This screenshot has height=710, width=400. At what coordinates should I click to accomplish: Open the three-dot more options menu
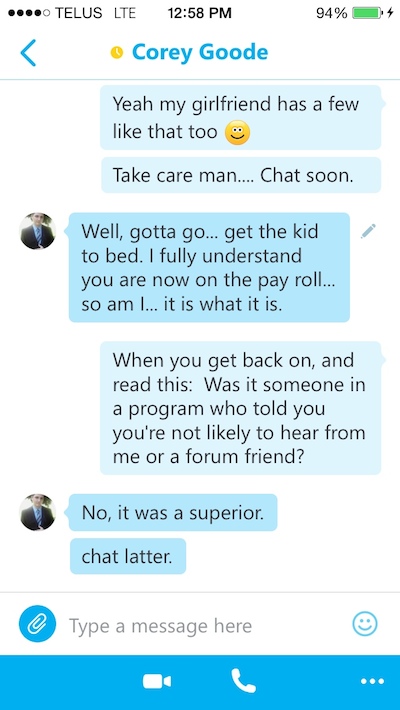click(372, 681)
